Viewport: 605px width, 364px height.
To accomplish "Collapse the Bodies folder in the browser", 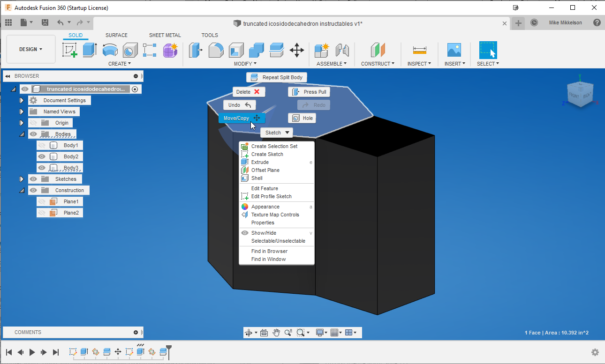I will tap(21, 134).
